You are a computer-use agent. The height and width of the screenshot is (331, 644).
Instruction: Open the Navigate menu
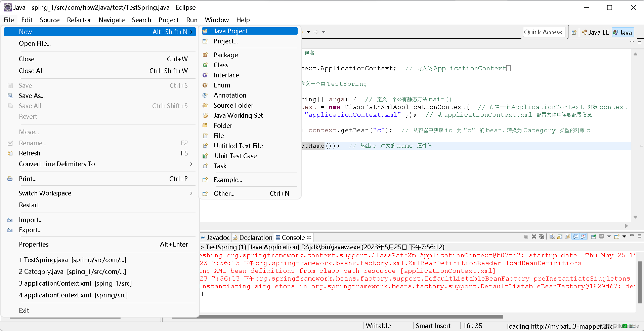pos(112,20)
